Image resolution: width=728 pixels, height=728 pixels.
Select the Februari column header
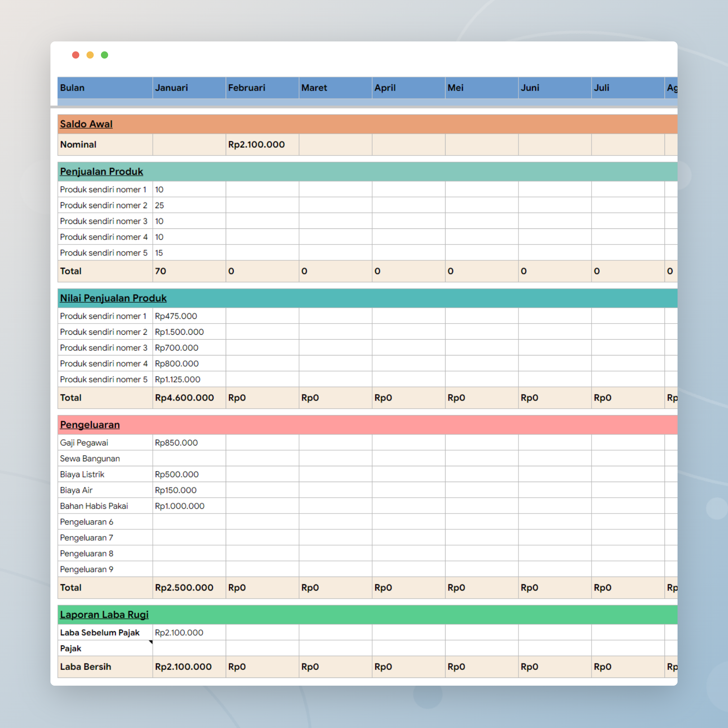262,88
